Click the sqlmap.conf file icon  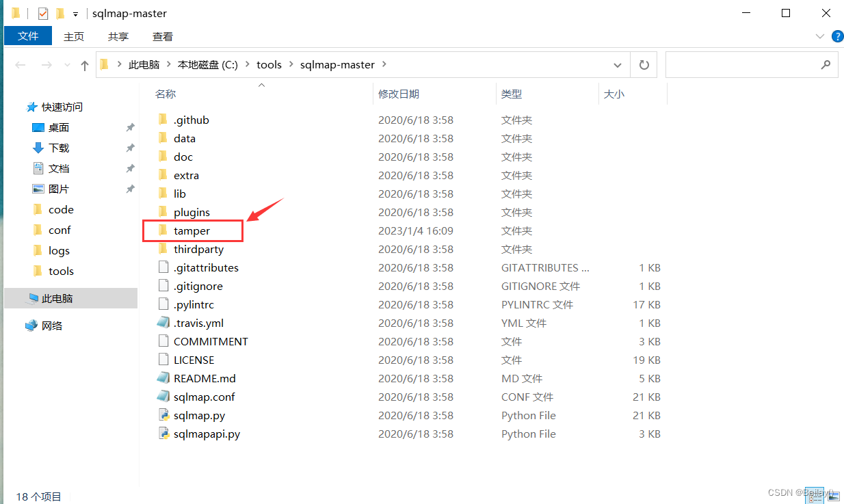[x=163, y=397]
